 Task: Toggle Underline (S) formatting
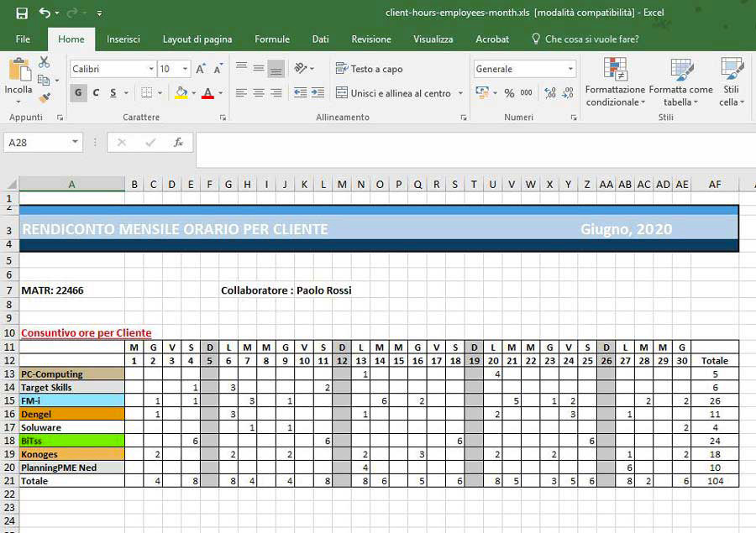click(113, 92)
